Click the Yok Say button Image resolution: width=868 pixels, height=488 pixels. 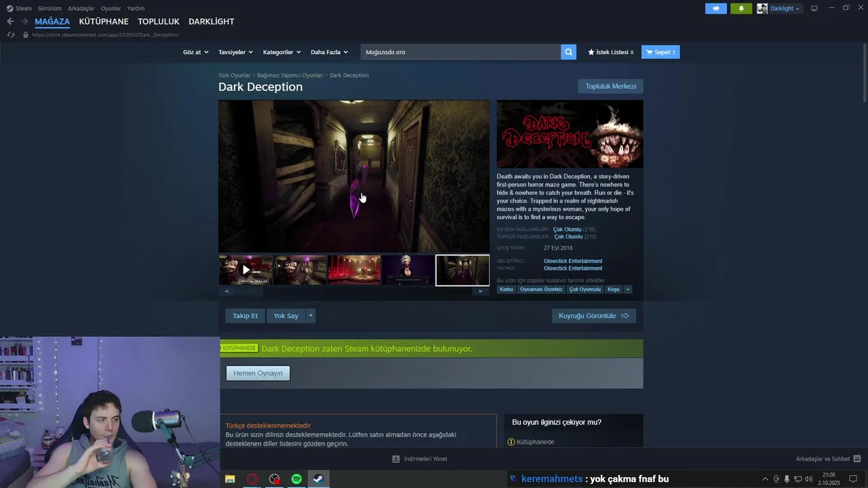coord(286,316)
